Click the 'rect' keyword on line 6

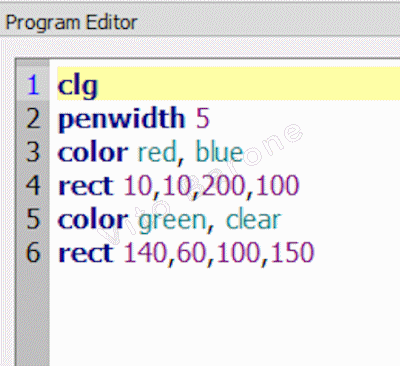point(86,253)
